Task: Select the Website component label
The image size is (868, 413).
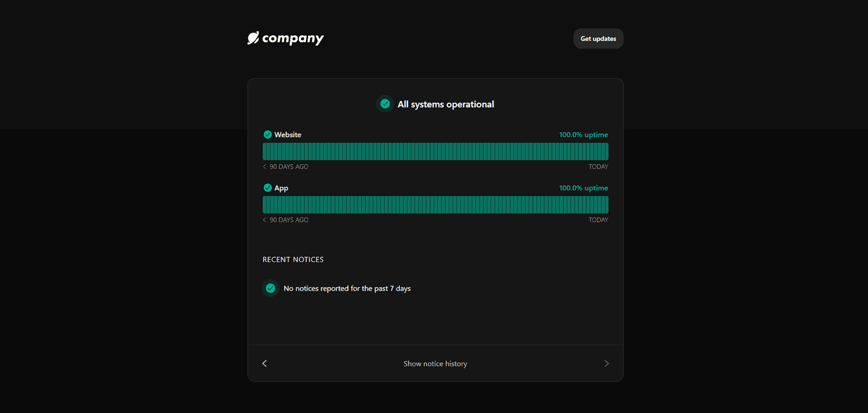Action: tap(288, 135)
